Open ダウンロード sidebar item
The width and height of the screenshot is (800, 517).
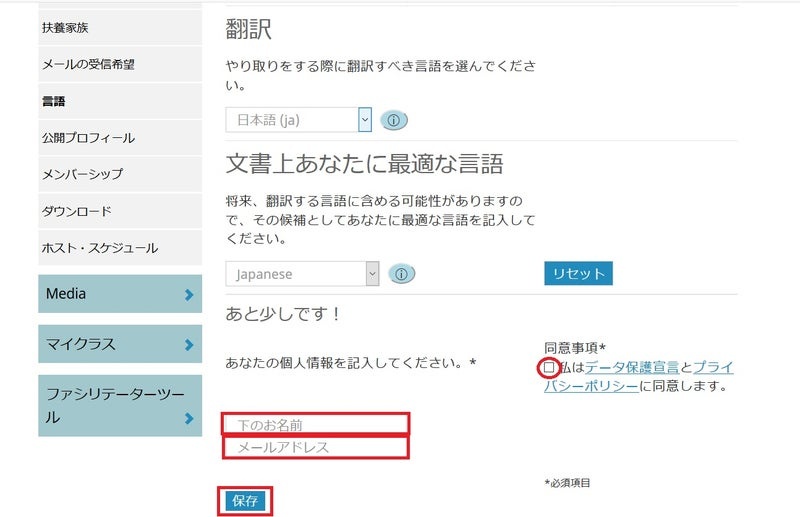[x=77, y=211]
